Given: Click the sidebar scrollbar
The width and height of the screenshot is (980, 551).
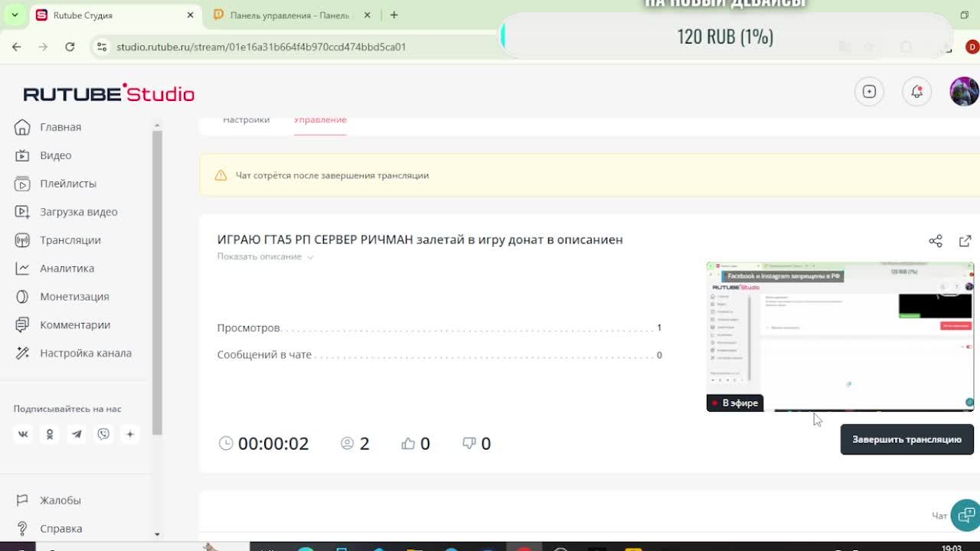Looking at the screenshot, I should [x=157, y=283].
